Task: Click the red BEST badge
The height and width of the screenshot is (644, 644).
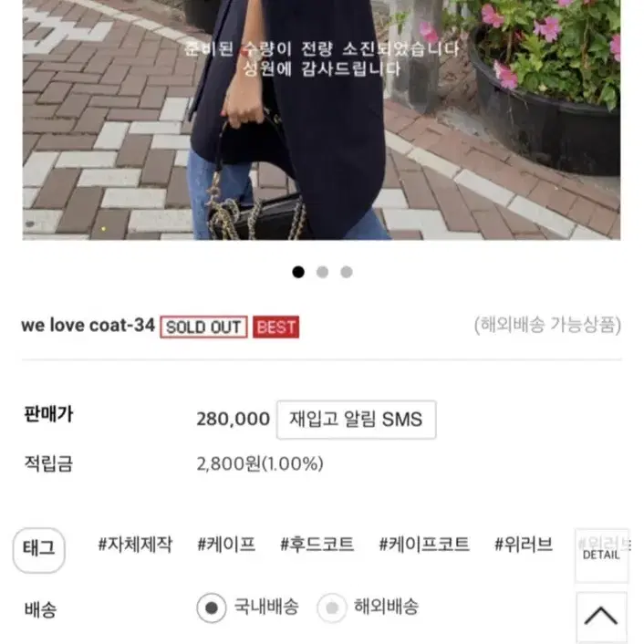Action: [x=276, y=327]
